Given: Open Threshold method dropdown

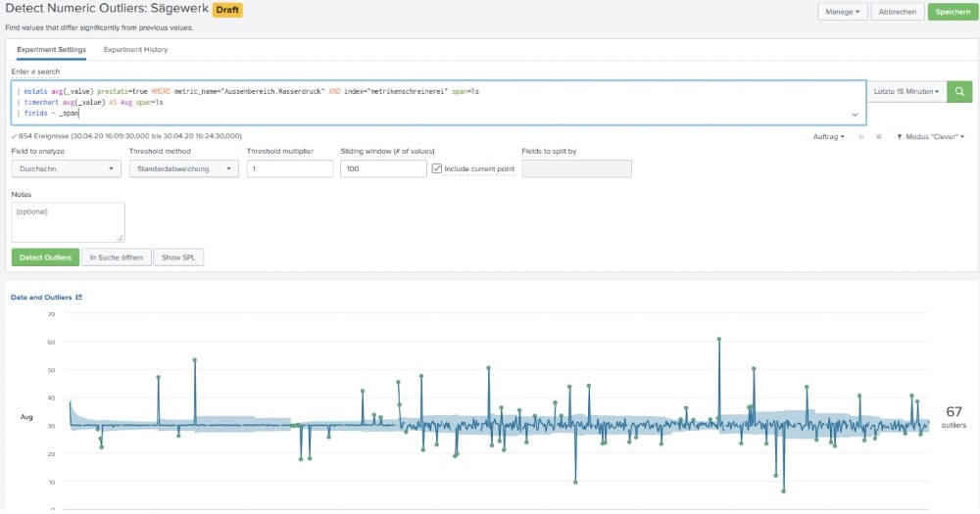Looking at the screenshot, I should tap(184, 168).
